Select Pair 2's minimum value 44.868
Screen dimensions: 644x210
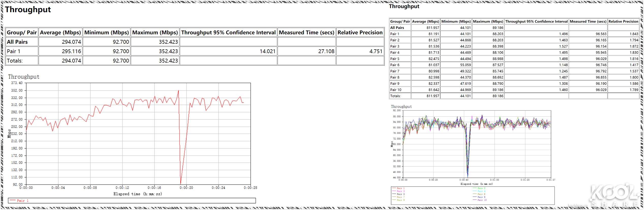point(465,40)
